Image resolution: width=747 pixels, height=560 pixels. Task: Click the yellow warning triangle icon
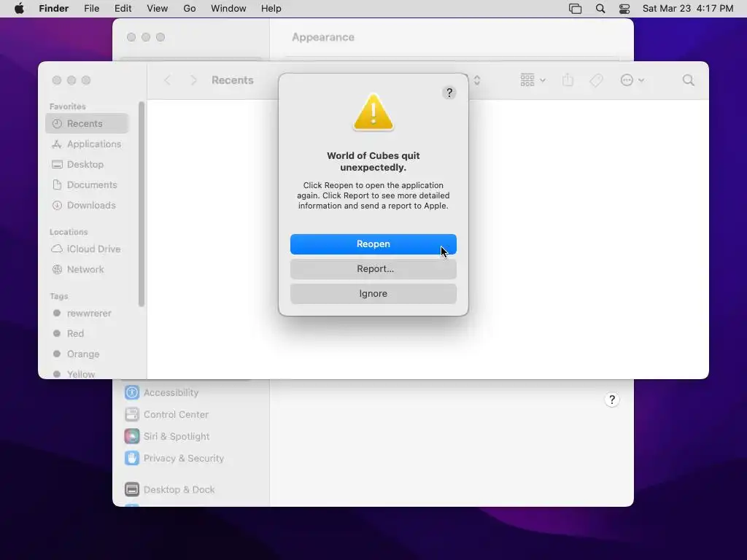pyautogui.click(x=373, y=112)
